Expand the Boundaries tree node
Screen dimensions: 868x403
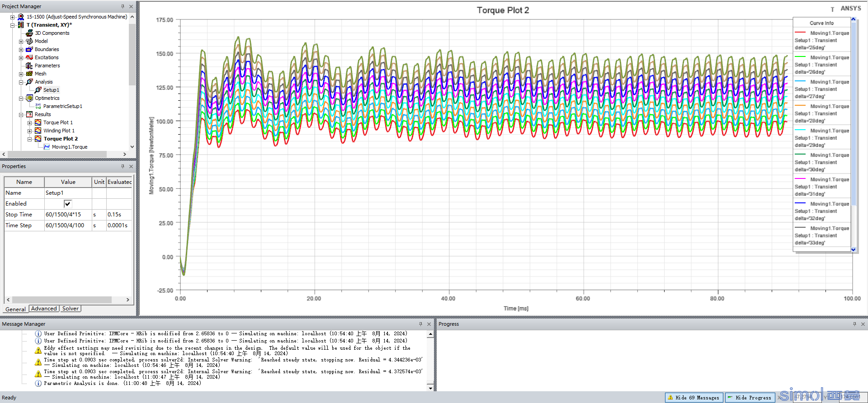[21, 49]
